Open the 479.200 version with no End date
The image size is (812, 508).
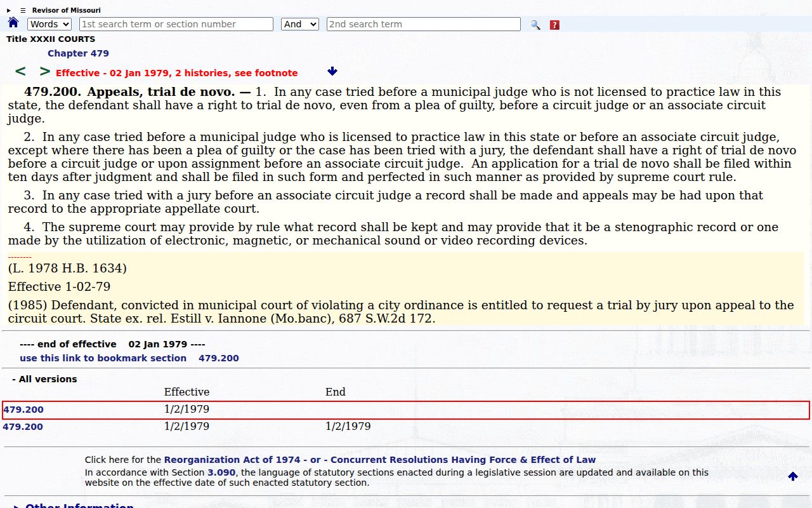click(x=23, y=410)
